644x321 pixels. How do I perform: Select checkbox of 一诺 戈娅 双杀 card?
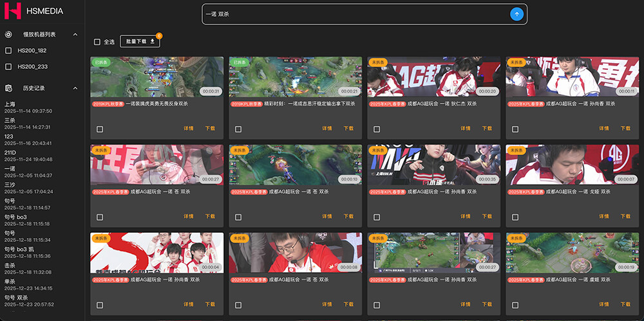tap(515, 217)
